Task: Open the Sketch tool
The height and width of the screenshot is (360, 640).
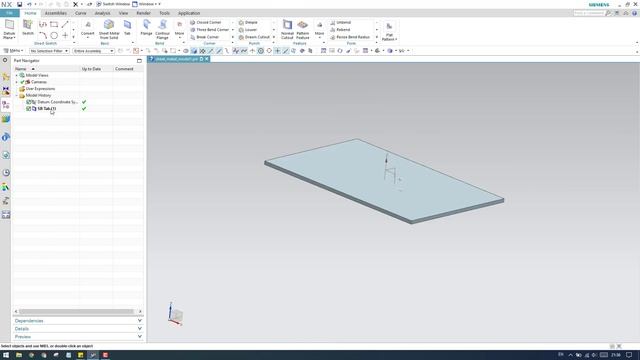Action: 28,27
